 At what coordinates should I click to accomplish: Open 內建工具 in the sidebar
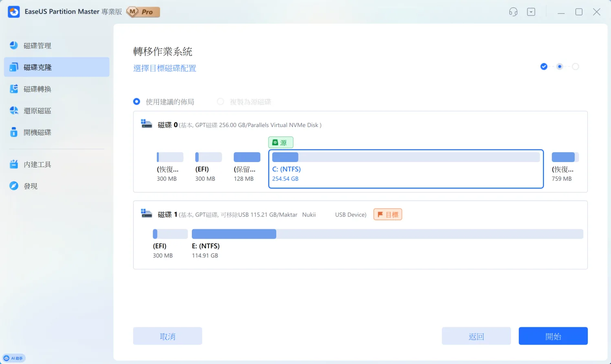57,164
